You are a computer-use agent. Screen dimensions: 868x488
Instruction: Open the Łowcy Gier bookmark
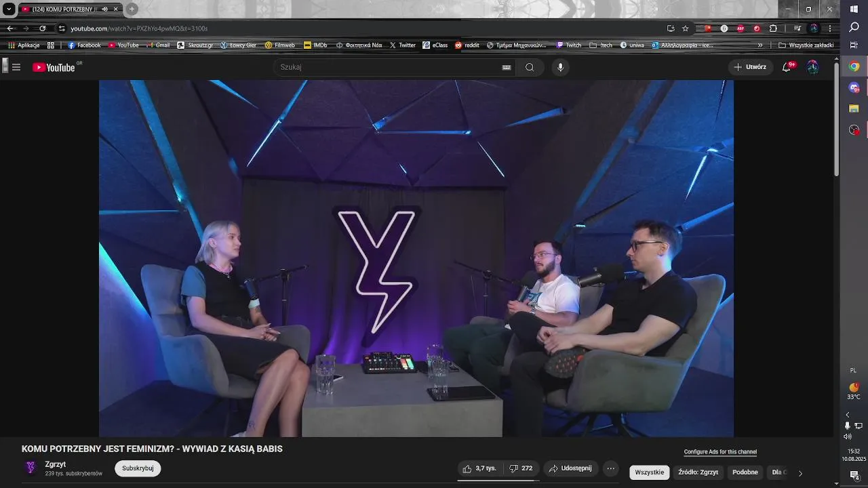click(x=239, y=45)
